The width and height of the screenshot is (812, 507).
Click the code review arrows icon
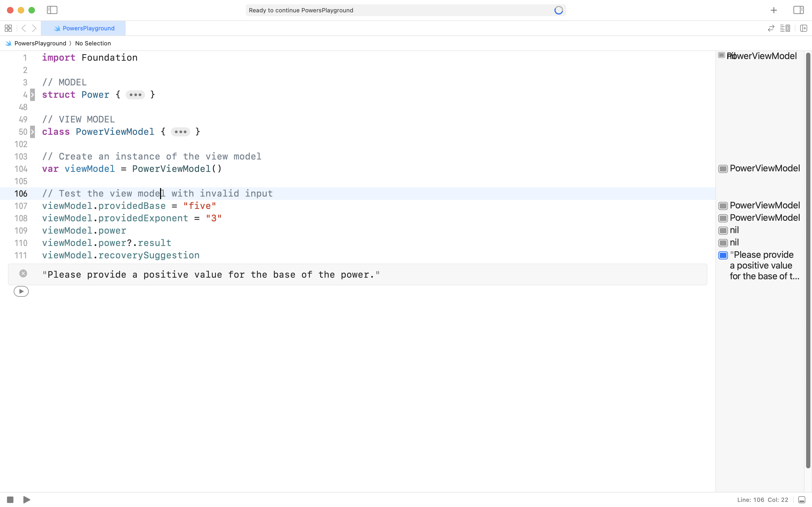coord(771,28)
